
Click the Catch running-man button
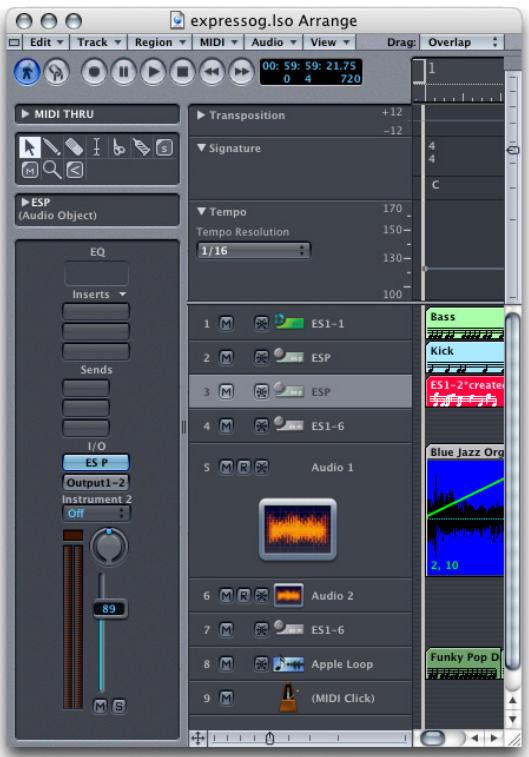tap(27, 72)
